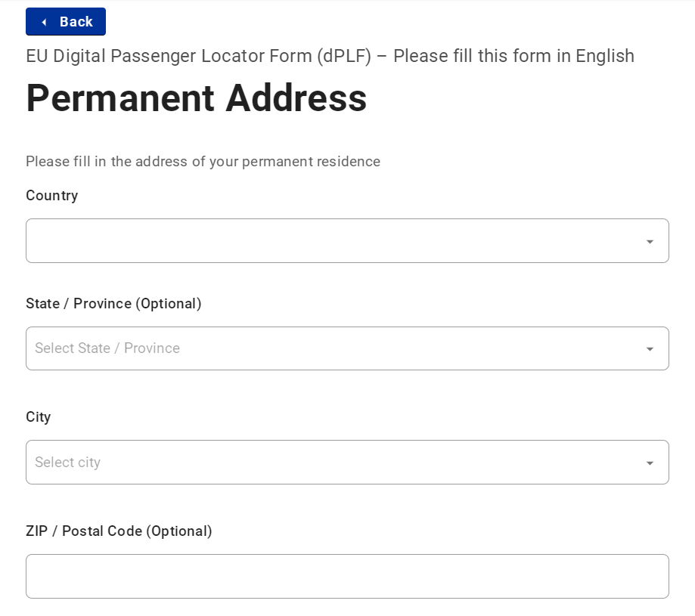The height and width of the screenshot is (616, 695).
Task: Click the Country field label
Action: (x=51, y=196)
